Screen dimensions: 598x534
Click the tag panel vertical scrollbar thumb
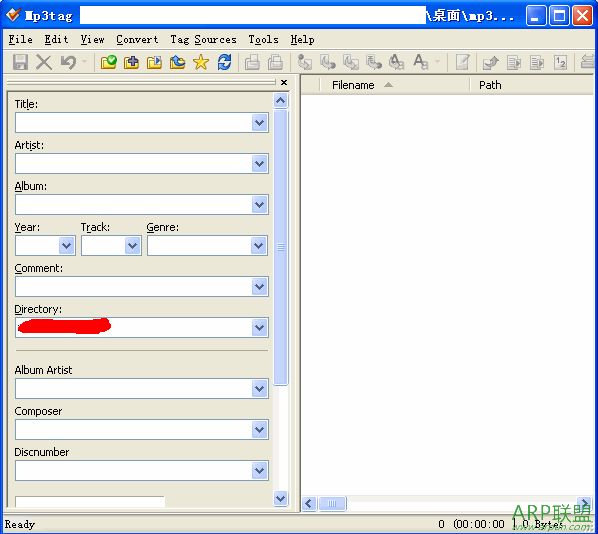[x=281, y=247]
